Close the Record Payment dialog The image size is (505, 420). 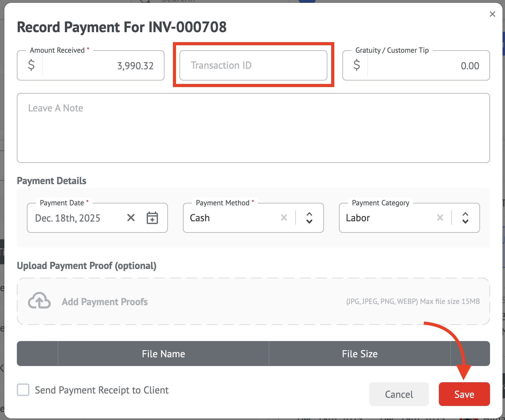492,14
